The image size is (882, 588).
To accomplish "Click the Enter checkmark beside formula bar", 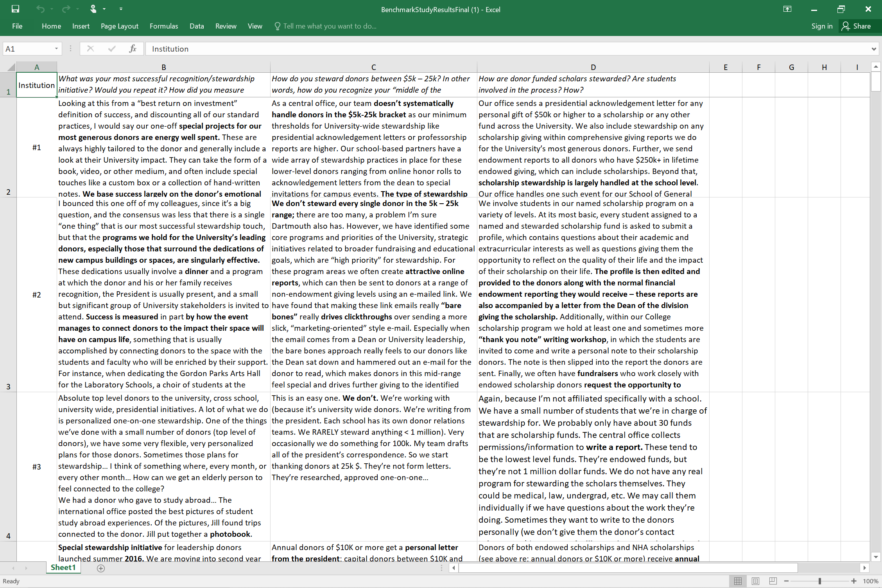I will click(x=112, y=48).
